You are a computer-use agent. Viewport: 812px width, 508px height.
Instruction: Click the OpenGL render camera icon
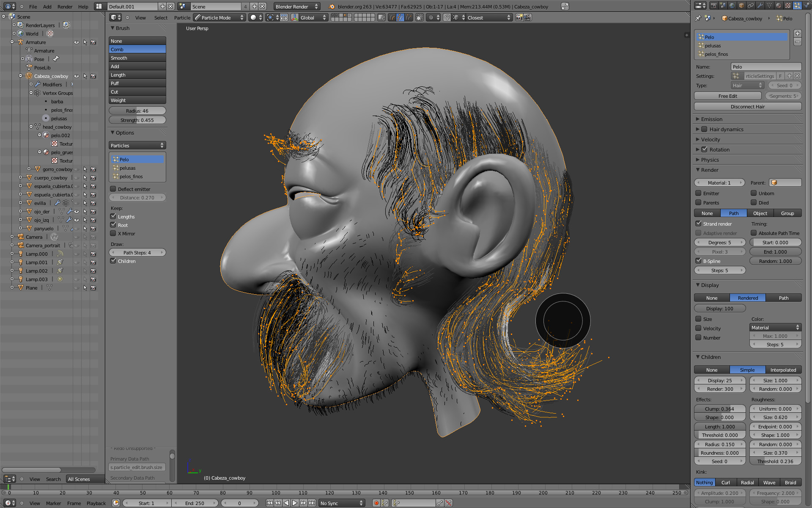point(519,17)
